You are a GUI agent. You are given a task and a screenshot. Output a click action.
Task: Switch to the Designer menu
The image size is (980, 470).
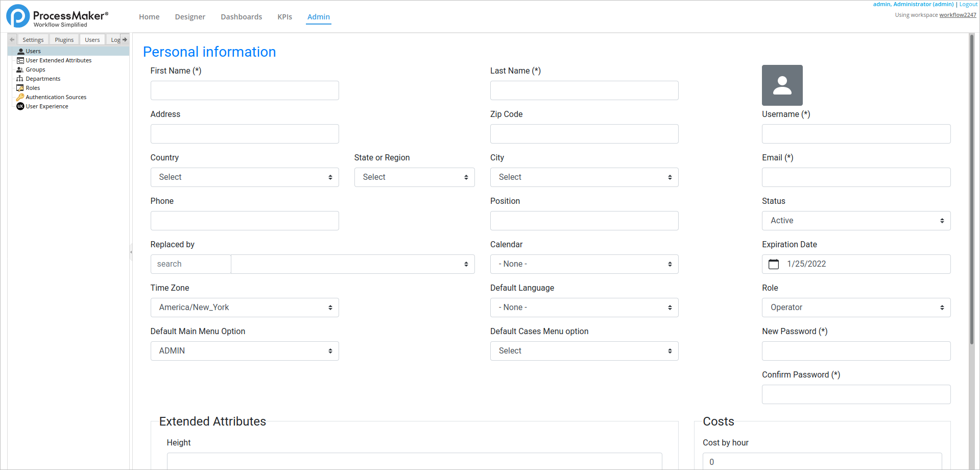click(190, 17)
